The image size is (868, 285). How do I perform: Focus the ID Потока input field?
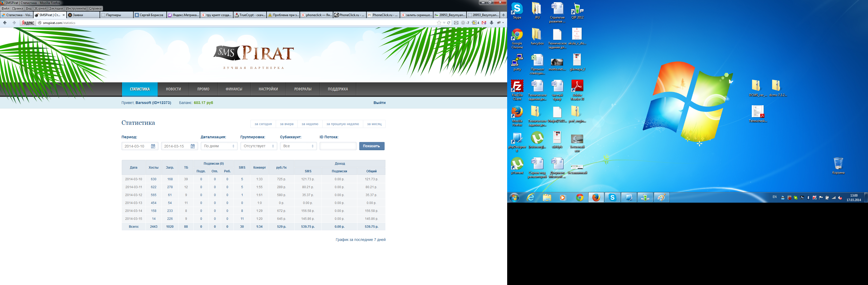(x=338, y=146)
